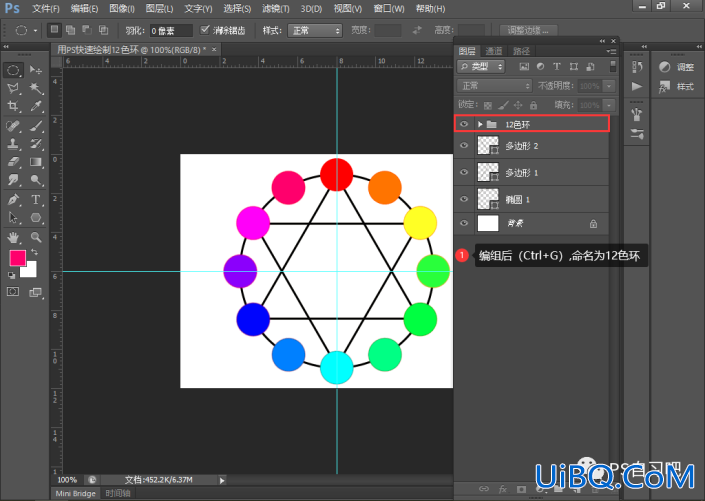Change screen mode from toolbox
705x501 pixels.
[36, 292]
